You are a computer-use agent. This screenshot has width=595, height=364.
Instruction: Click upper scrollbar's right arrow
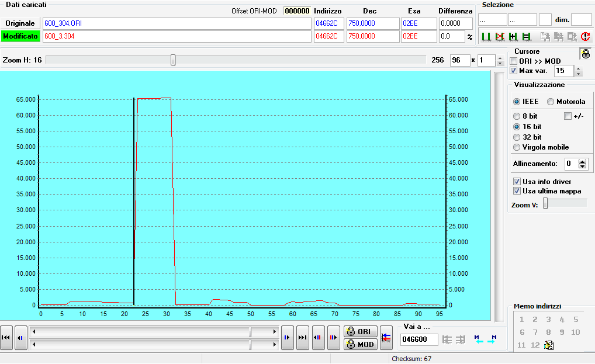pos(275,332)
